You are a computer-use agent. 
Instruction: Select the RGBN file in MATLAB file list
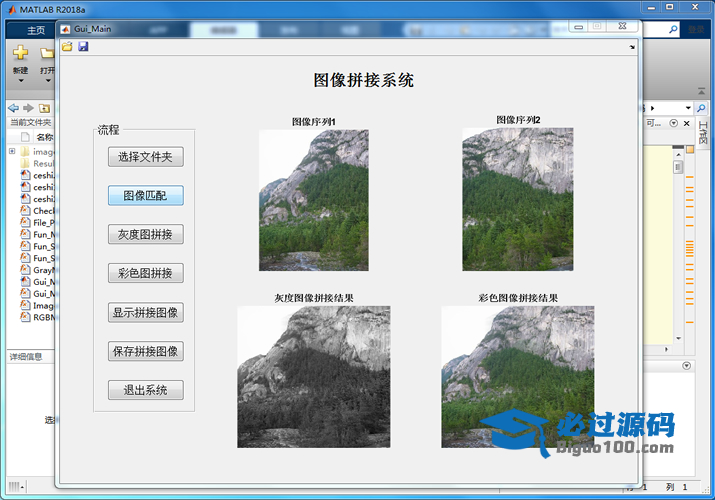(38, 317)
